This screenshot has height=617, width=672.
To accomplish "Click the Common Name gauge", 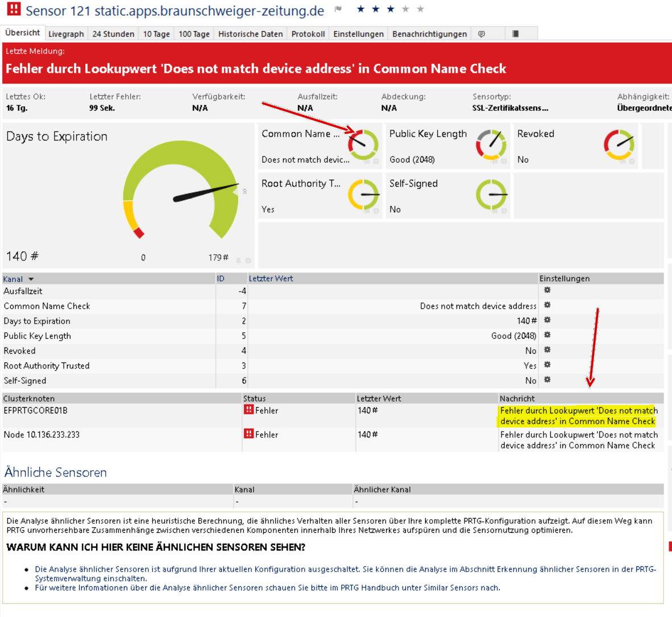I will click(x=363, y=144).
